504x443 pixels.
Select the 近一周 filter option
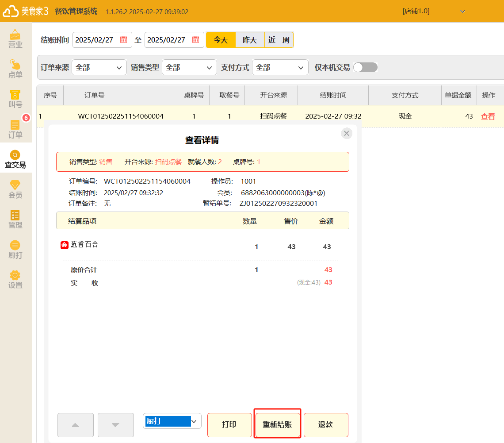click(279, 39)
